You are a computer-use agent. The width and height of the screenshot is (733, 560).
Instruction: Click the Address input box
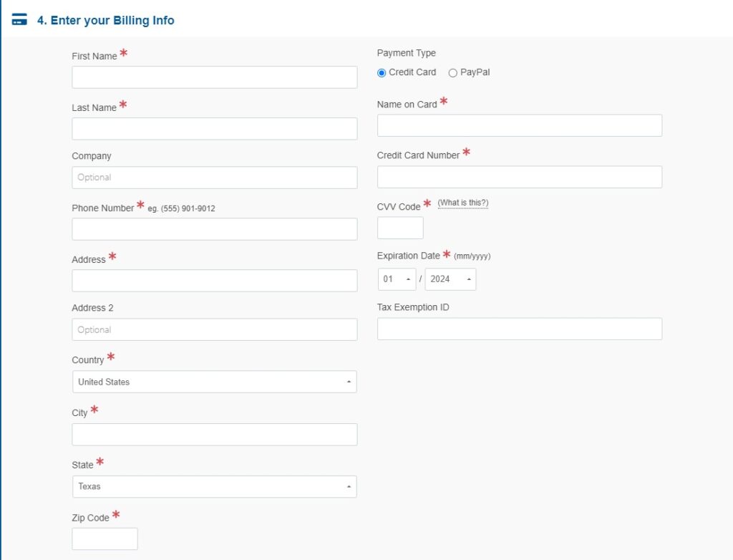tap(215, 281)
